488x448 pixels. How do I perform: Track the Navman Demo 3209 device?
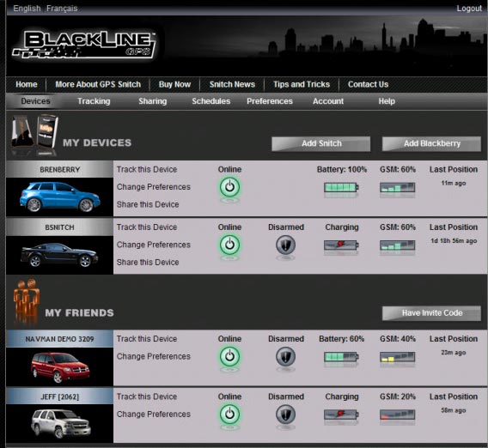147,339
